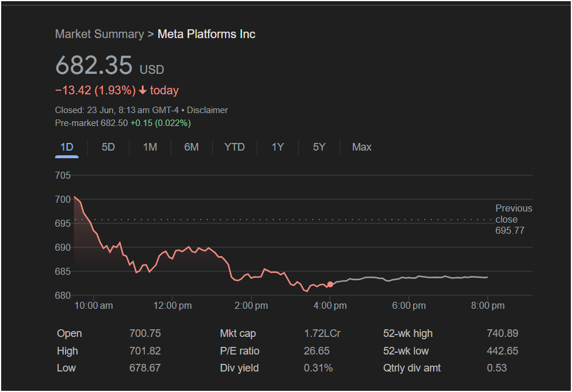Image resolution: width=572 pixels, height=392 pixels.
Task: Click the 10:00 am axis label
Action: point(94,306)
